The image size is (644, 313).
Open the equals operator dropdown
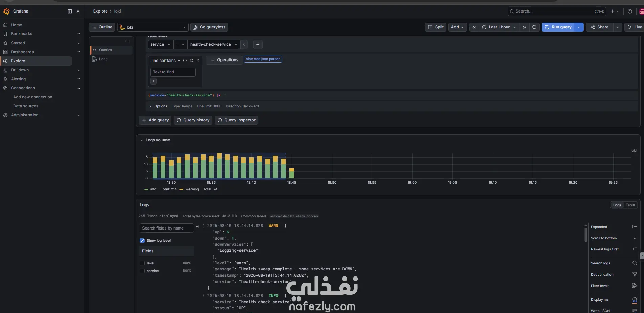180,45
